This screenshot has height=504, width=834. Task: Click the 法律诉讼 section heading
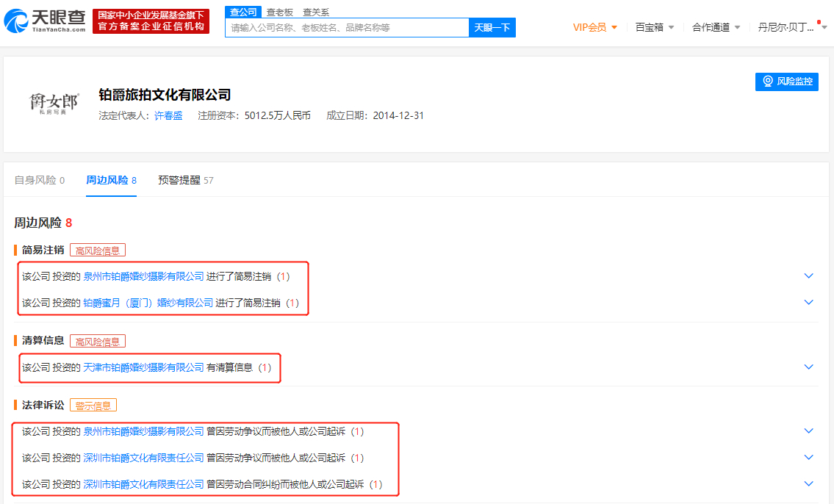point(43,405)
